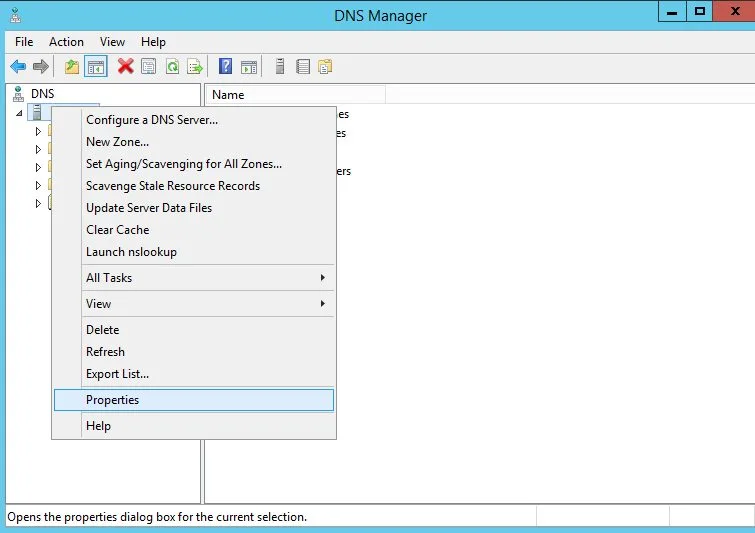The width and height of the screenshot is (755, 533).
Task: Select the DNS root tree item
Action: click(x=42, y=94)
